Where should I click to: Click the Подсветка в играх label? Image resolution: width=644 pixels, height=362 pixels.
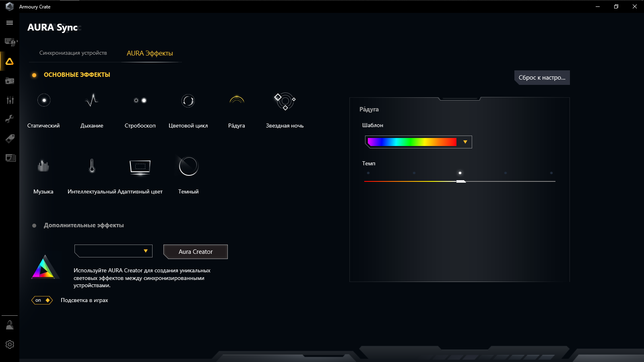coord(85,300)
